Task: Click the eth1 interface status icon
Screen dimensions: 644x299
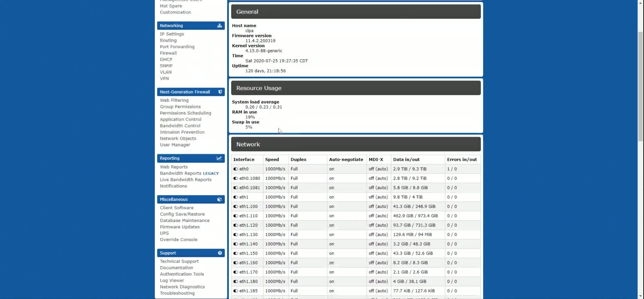Action: (235, 197)
